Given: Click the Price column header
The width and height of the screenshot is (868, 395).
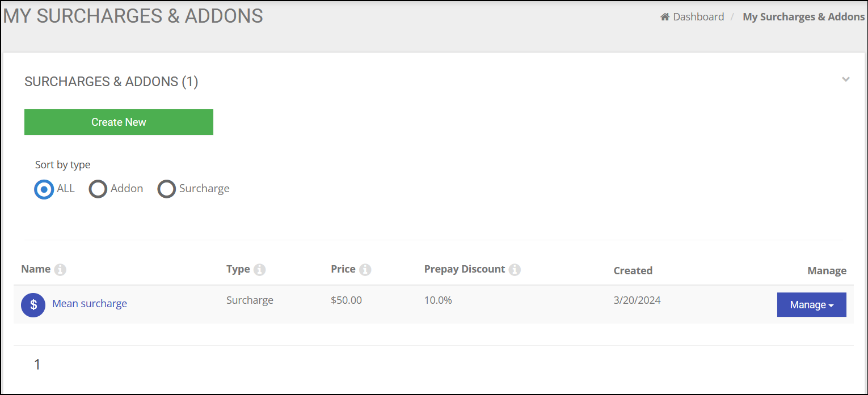Looking at the screenshot, I should (343, 269).
